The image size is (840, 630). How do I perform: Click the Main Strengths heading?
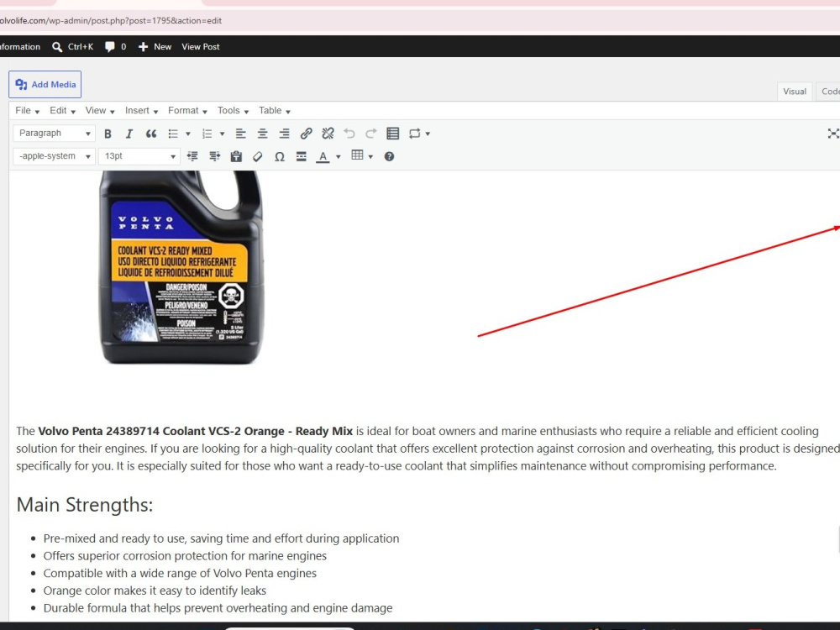[85, 505]
